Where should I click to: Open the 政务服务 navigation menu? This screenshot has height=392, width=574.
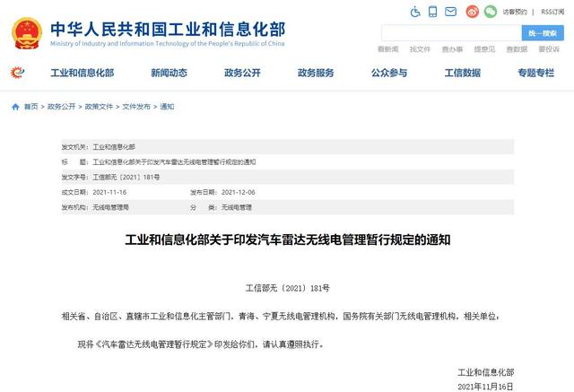pos(316,73)
